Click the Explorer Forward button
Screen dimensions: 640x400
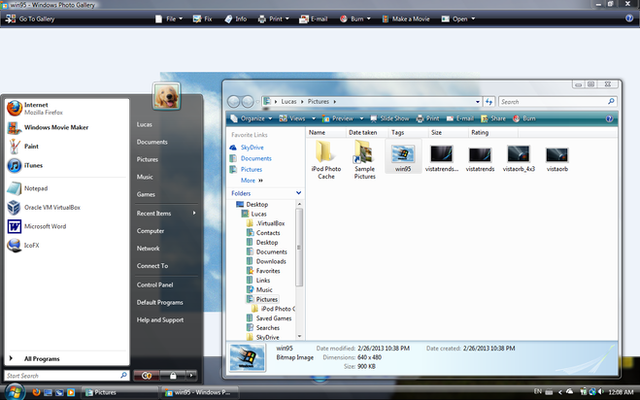coord(247,102)
